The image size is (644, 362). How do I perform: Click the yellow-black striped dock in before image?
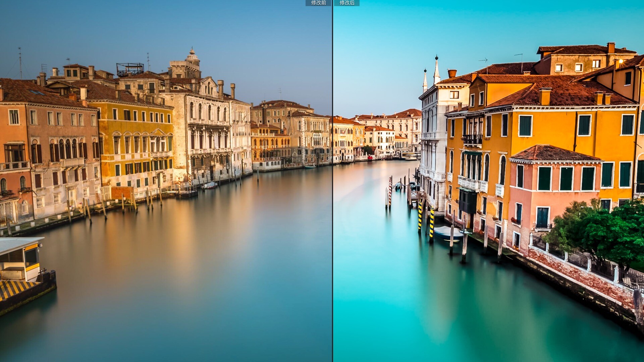coord(17,288)
